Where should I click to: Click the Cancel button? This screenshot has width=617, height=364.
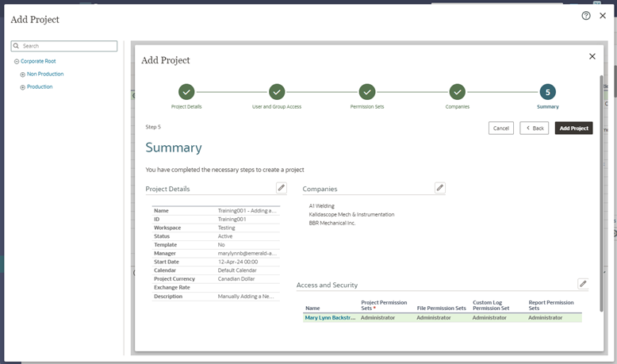pos(501,128)
